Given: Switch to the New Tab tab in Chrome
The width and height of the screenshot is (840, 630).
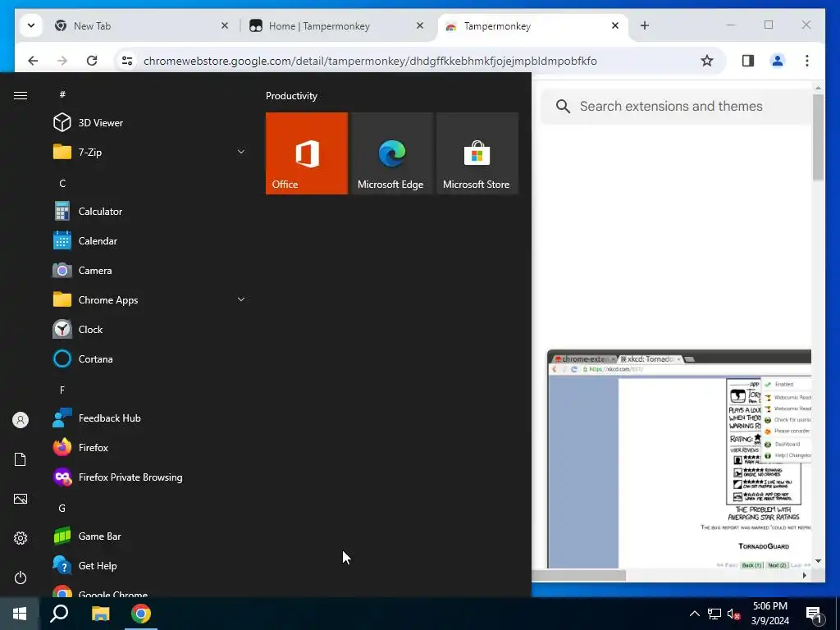Looking at the screenshot, I should point(142,25).
